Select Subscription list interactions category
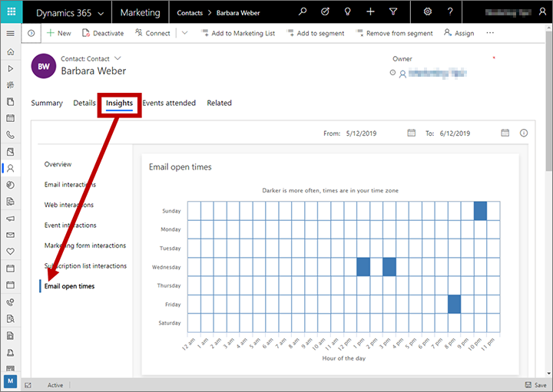The height and width of the screenshot is (392, 553). coord(85,266)
